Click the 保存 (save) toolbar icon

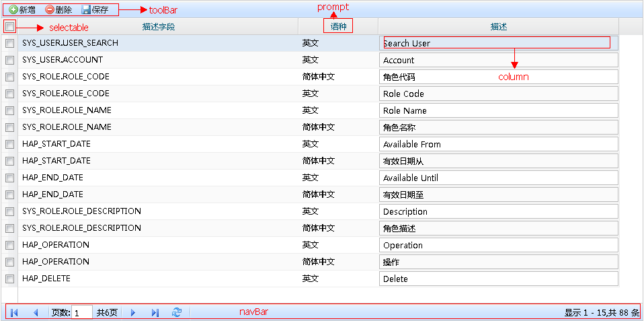(x=86, y=10)
